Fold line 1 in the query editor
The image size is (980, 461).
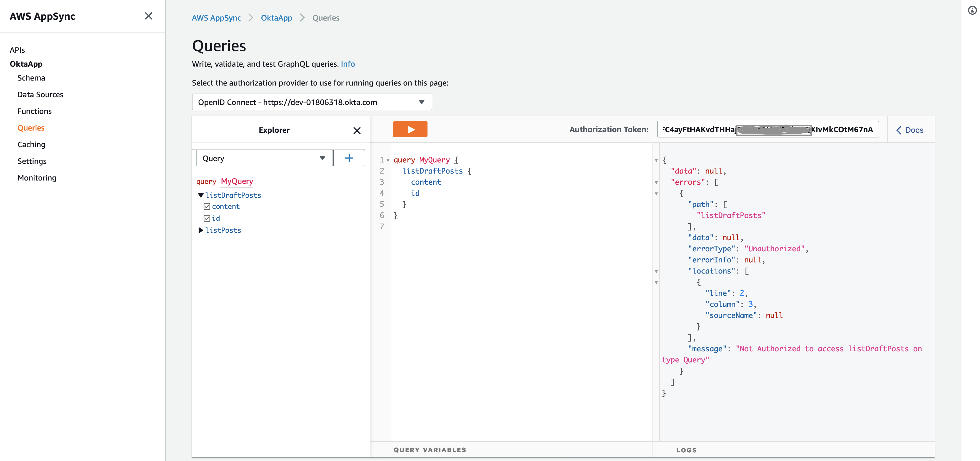point(388,160)
